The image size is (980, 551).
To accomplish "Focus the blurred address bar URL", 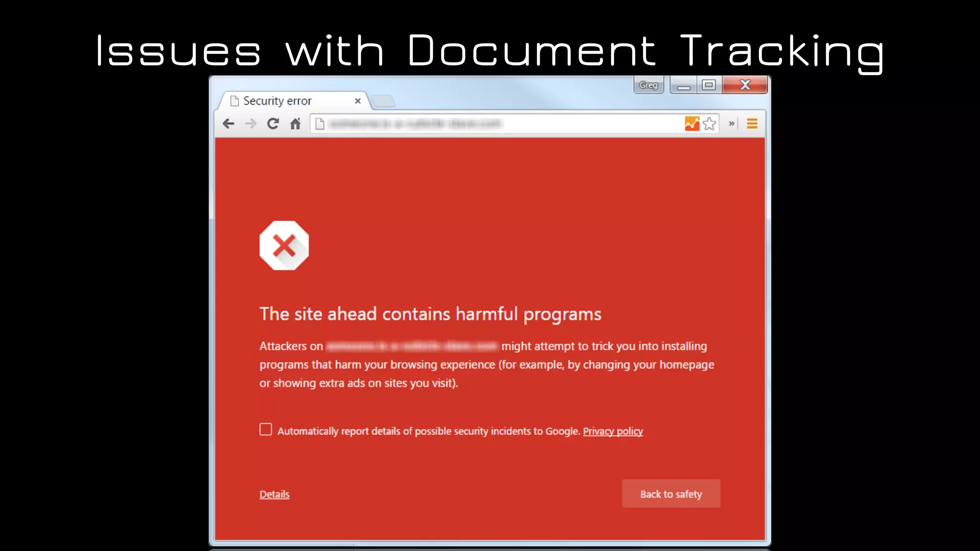I will 415,124.
